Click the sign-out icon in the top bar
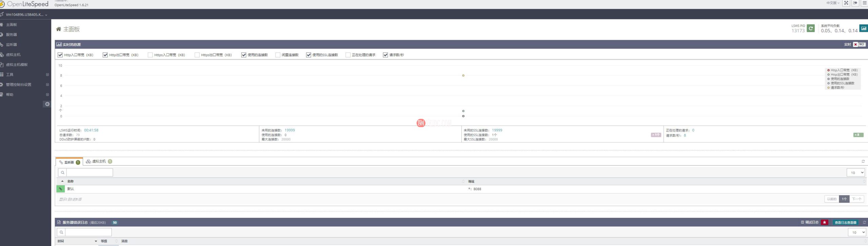This screenshot has height=246, width=868. pyautogui.click(x=855, y=3)
